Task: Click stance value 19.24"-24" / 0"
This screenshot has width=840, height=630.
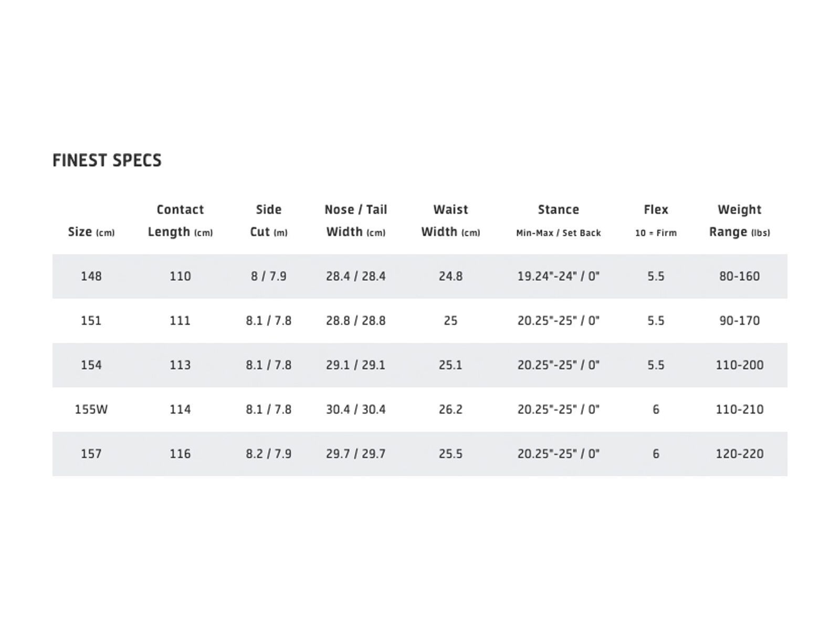Action: click(558, 276)
